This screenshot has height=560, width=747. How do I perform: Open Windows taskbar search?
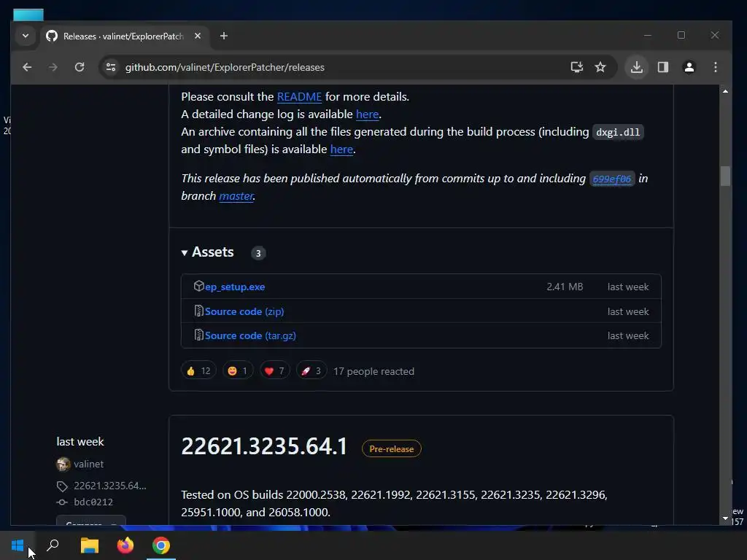click(53, 545)
